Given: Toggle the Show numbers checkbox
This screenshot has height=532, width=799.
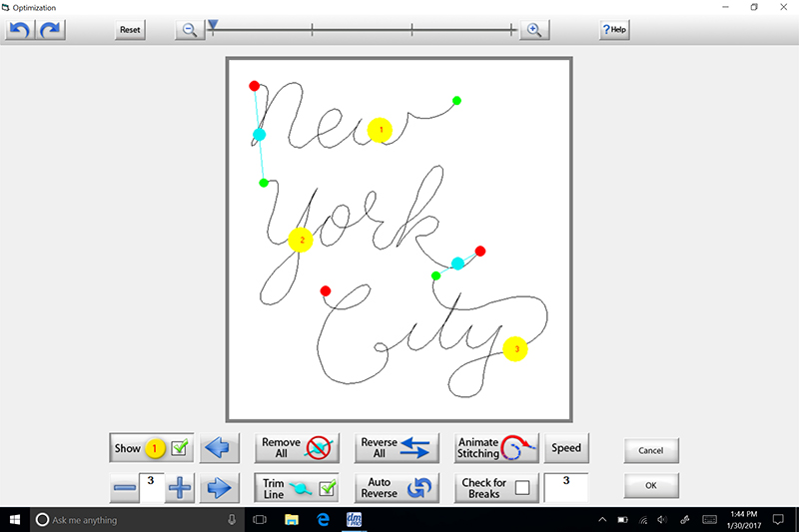Looking at the screenshot, I should coord(180,448).
